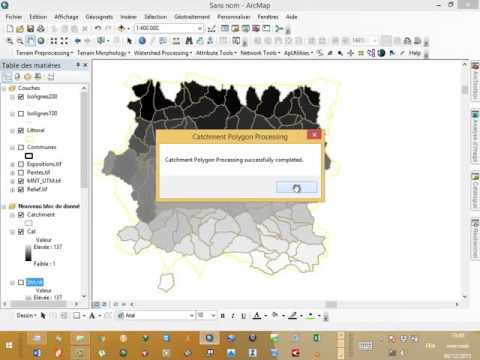This screenshot has height=360, width=480.
Task: Click the Communes layer outline symbol swatch
Action: tap(29, 156)
